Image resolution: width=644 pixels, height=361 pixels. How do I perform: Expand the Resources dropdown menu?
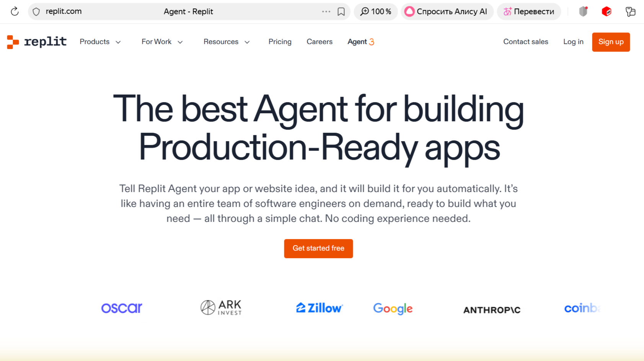(227, 42)
